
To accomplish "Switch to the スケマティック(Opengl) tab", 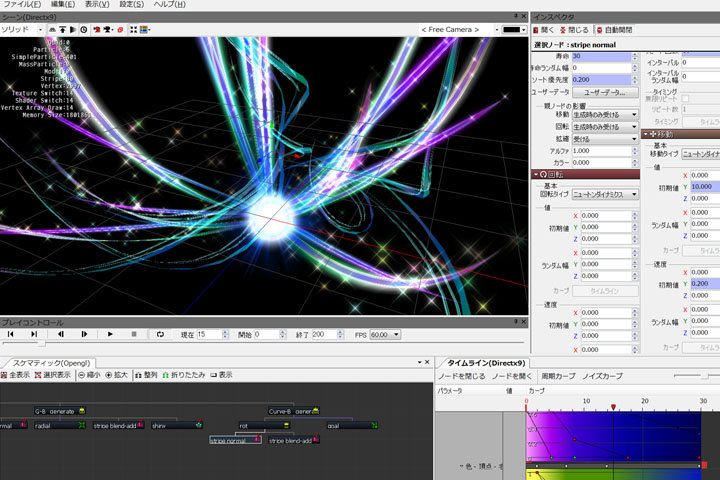I will pos(51,361).
